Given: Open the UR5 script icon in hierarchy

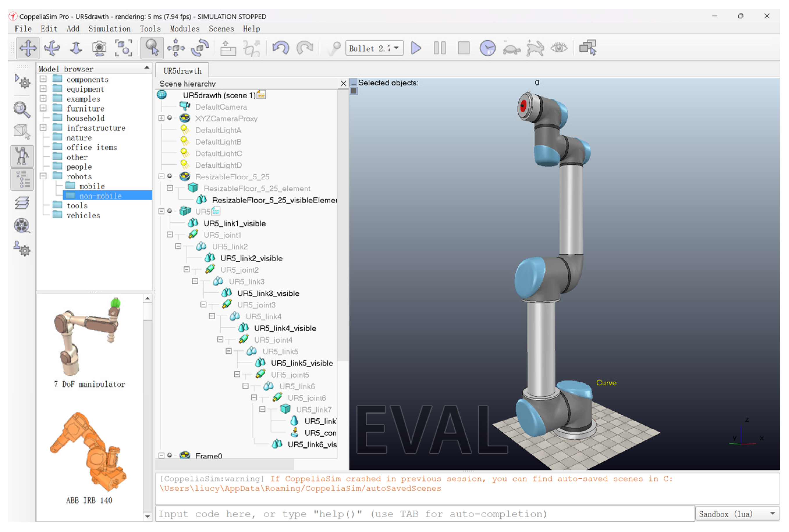Looking at the screenshot, I should (x=216, y=211).
